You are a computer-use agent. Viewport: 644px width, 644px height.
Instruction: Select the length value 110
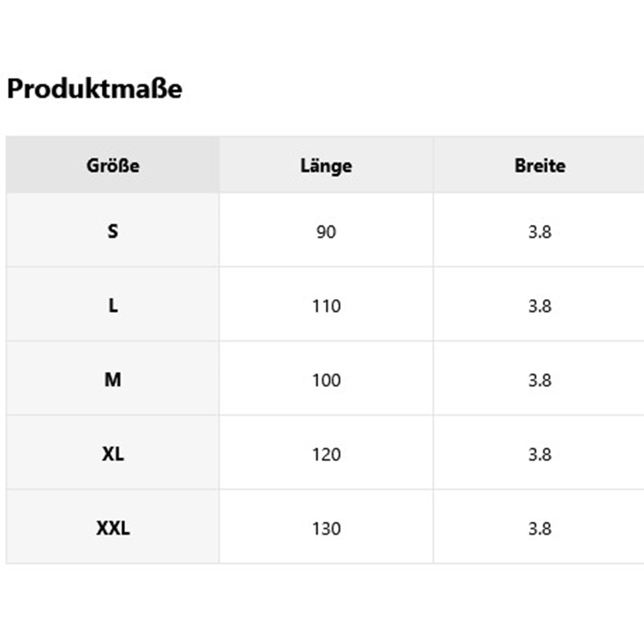326,306
